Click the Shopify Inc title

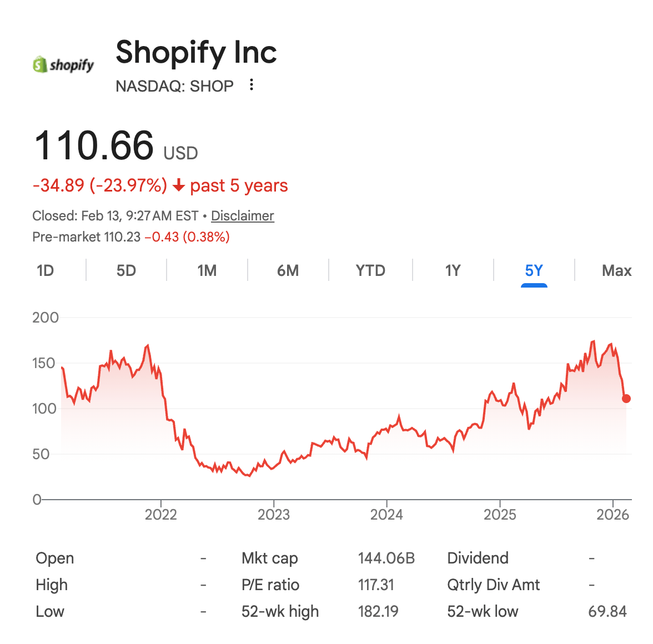196,52
